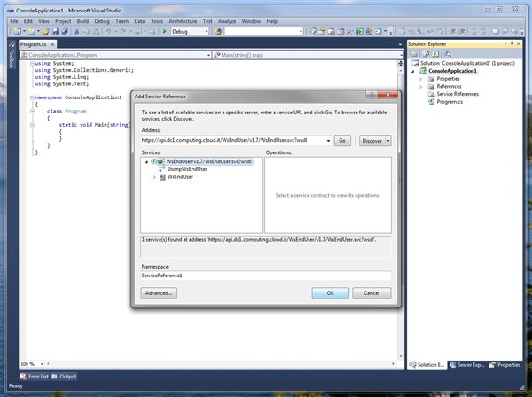The width and height of the screenshot is (532, 397).
Task: Click the Find in Files icon
Action: [x=218, y=32]
